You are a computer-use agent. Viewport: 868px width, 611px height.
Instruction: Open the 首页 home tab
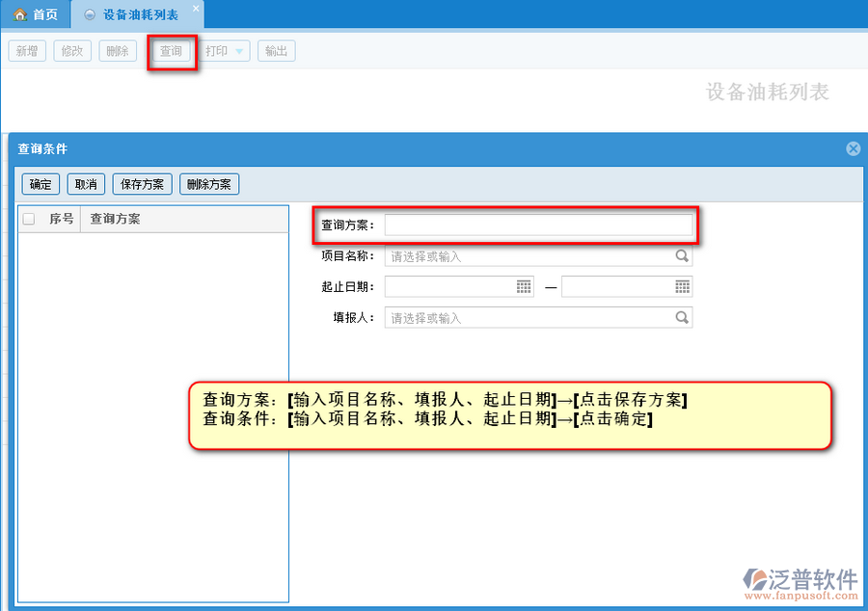pos(36,14)
